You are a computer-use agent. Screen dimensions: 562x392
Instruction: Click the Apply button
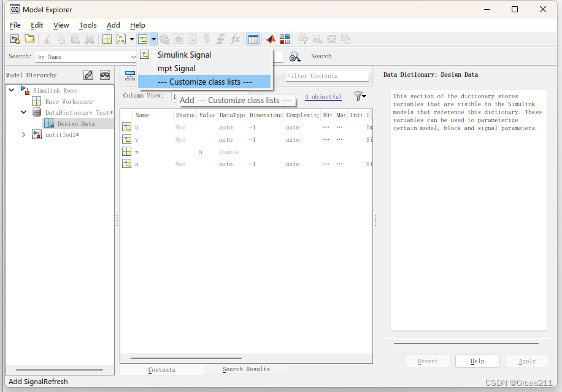click(x=527, y=361)
